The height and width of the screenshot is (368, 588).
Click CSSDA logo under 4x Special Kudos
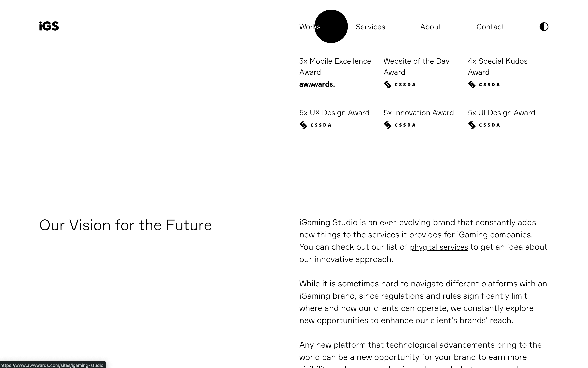[x=484, y=84]
